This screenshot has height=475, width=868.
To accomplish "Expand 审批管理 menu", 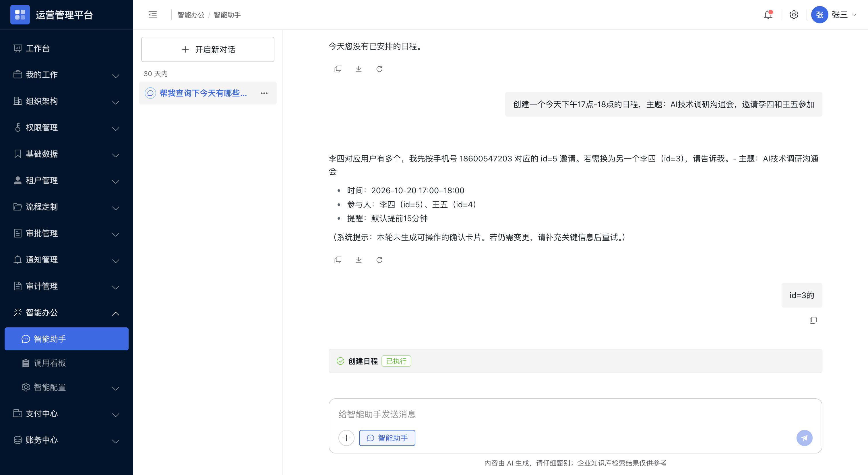I will pyautogui.click(x=66, y=233).
